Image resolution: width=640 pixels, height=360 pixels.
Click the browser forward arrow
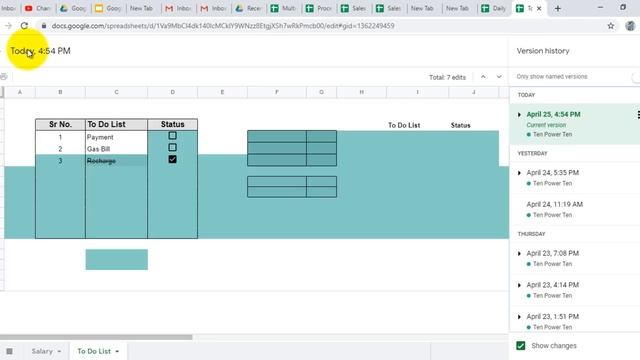click(x=8, y=26)
